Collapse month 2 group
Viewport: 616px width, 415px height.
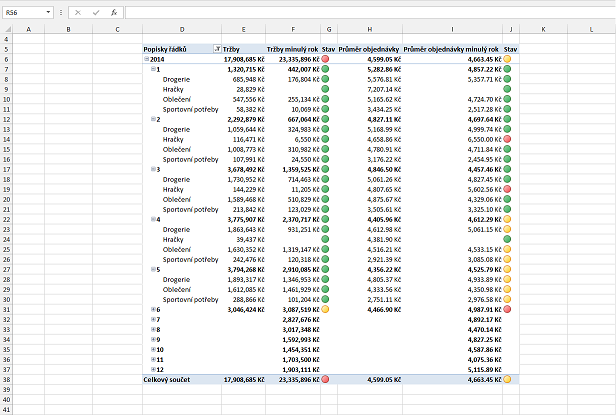pos(154,119)
